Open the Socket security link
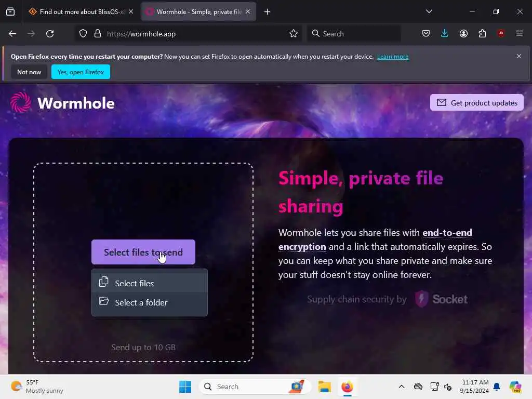Screen dimensions: 532x399 click(441, 299)
